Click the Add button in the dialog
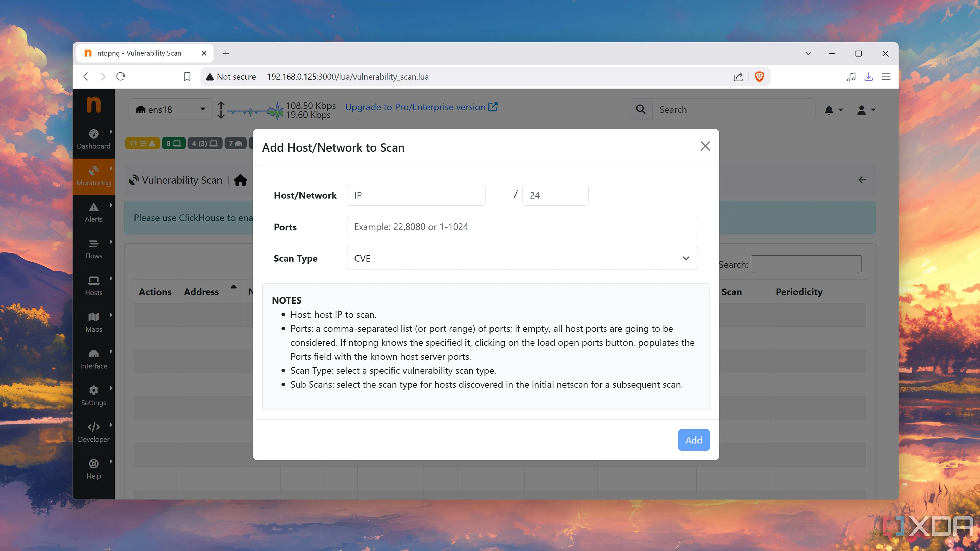This screenshot has width=980, height=551. (694, 440)
